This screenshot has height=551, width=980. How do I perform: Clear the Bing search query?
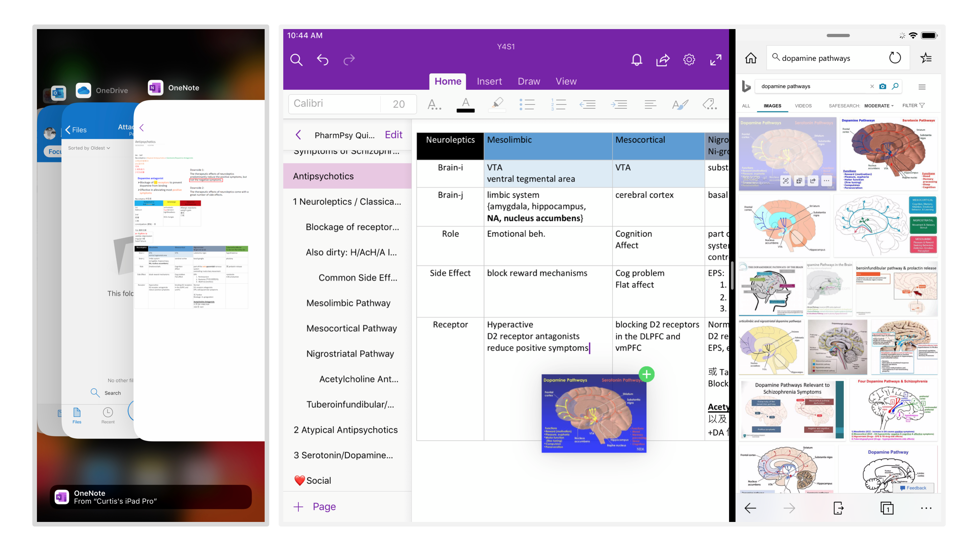tap(872, 86)
